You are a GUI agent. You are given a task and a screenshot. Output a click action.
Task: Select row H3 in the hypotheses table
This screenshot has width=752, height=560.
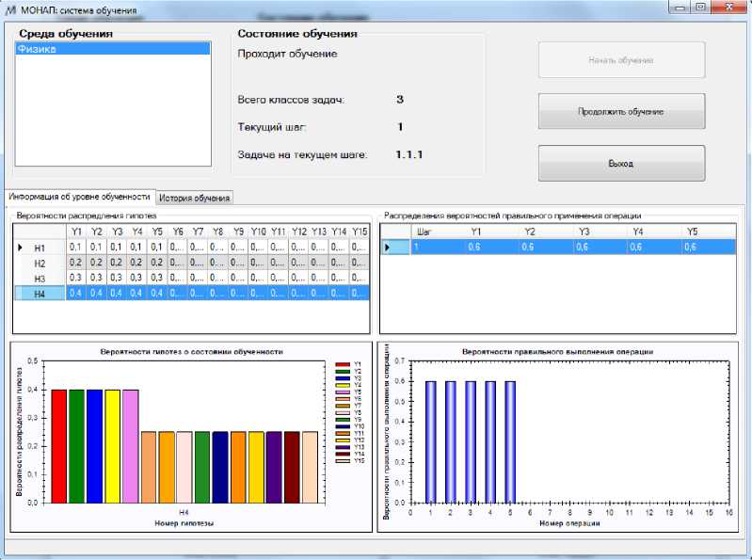point(40,279)
